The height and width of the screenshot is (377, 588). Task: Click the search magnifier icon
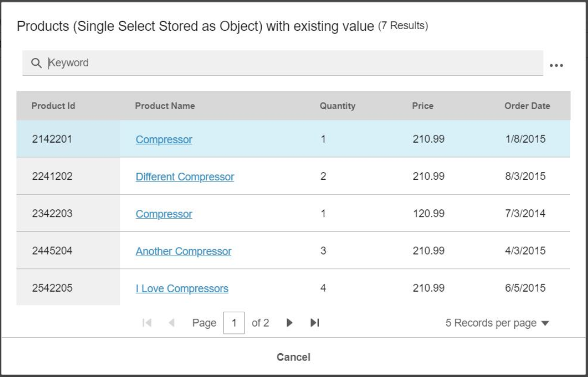click(36, 63)
